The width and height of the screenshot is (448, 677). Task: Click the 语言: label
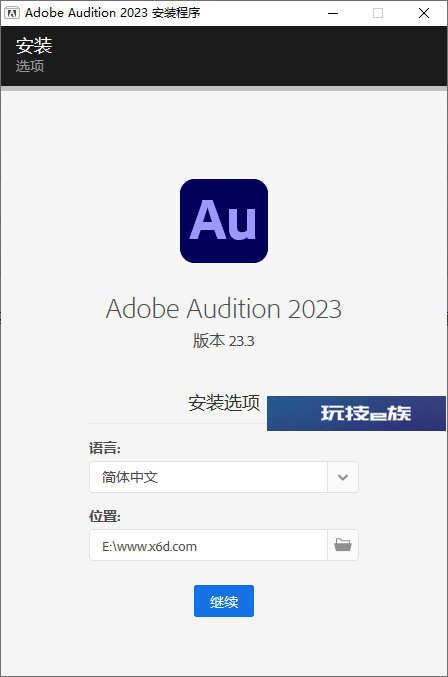tap(104, 448)
